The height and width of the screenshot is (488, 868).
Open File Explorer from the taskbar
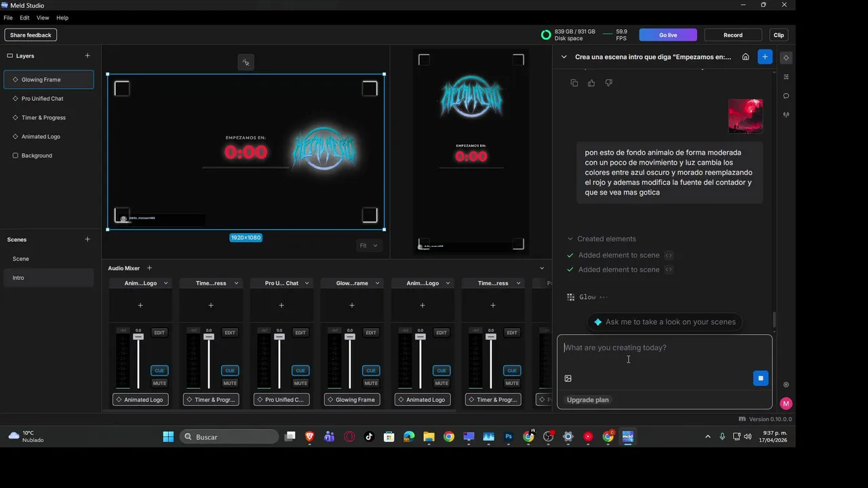429,437
